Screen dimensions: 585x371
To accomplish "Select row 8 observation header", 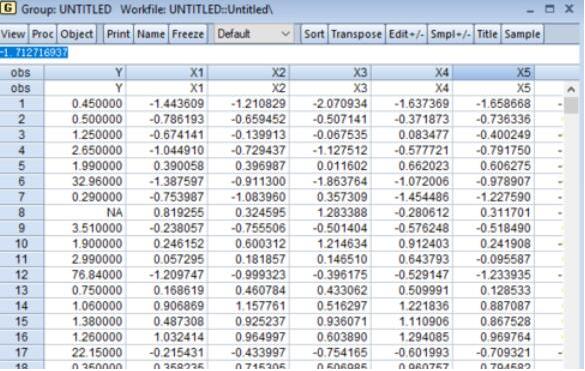I will (x=22, y=212).
